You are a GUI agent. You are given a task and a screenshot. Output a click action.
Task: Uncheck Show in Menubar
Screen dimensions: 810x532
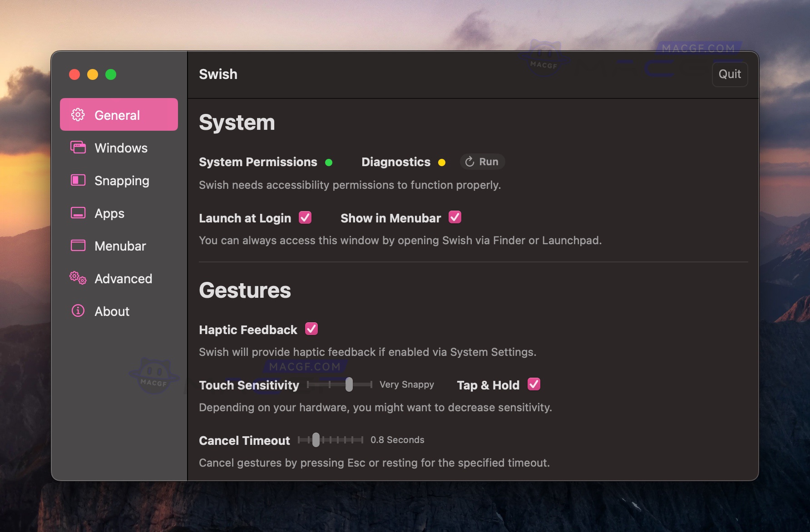[x=455, y=217]
